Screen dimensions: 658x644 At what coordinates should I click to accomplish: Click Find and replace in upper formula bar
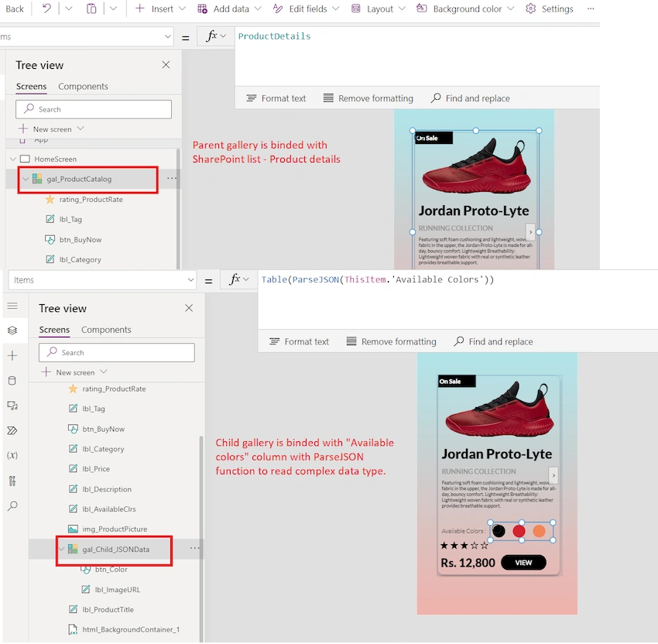tap(471, 98)
